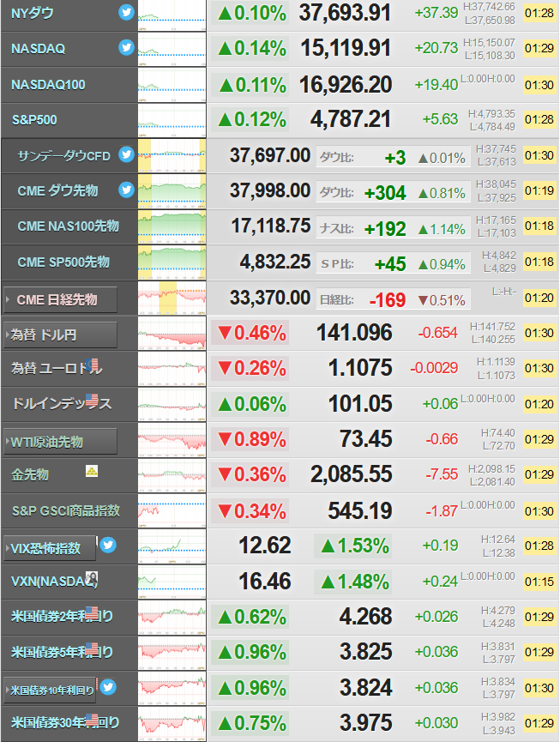
Task: Open the NYダウ index link
Action: [x=33, y=13]
